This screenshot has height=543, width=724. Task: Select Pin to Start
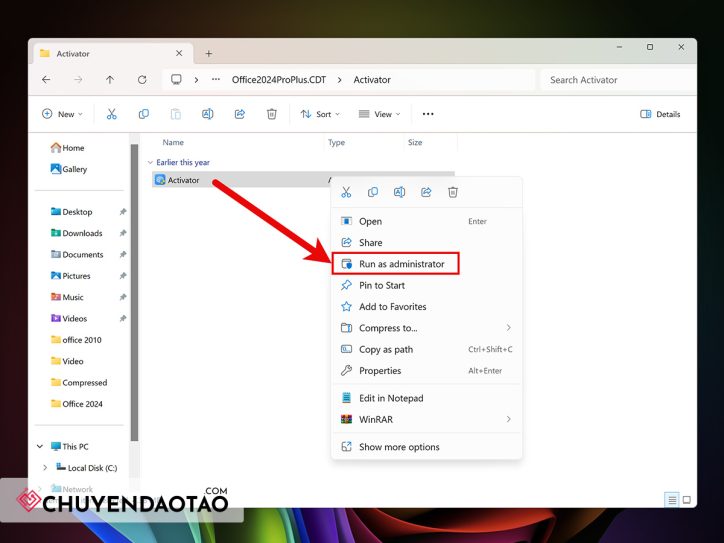(427, 285)
